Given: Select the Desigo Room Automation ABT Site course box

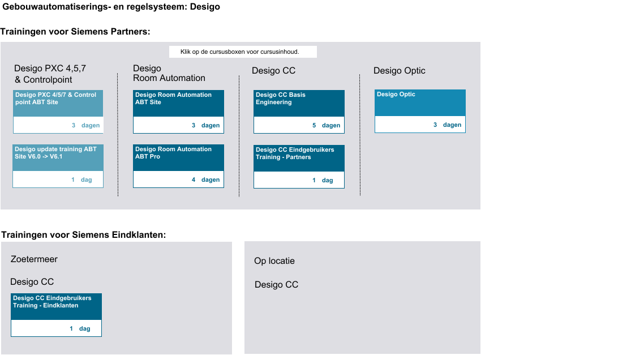Looking at the screenshot, I should pos(178,104).
